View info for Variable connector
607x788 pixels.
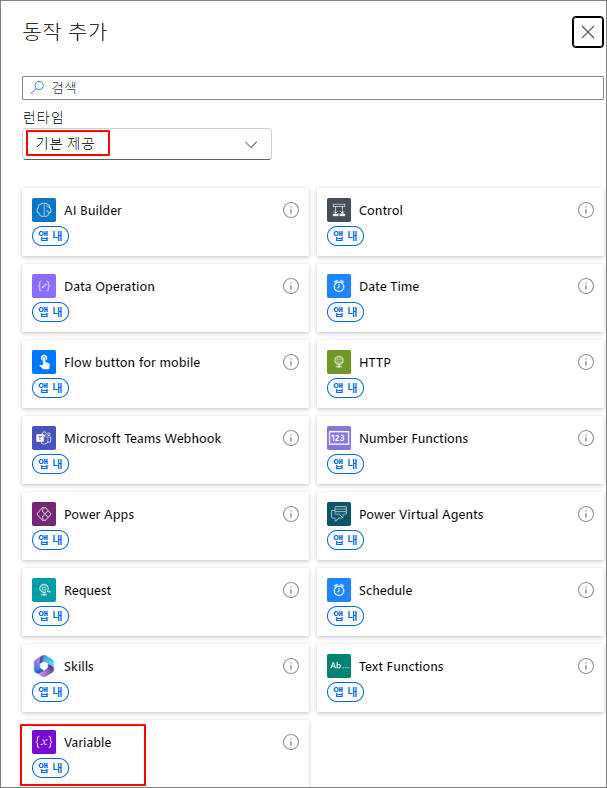(291, 742)
